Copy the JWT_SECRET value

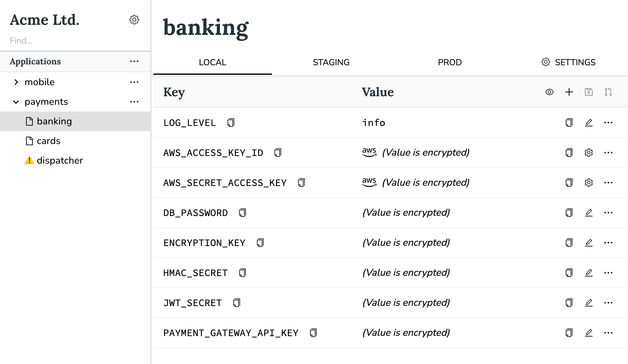(x=569, y=303)
